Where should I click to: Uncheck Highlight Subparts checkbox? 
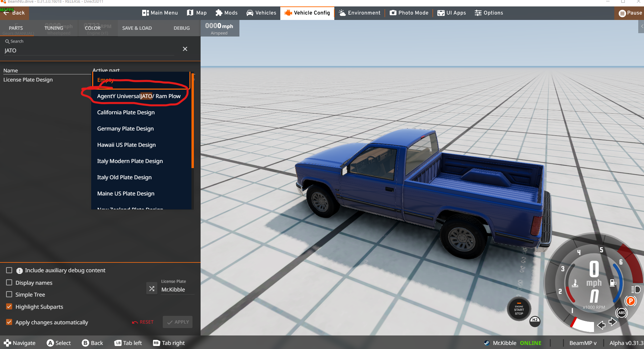tap(9, 307)
